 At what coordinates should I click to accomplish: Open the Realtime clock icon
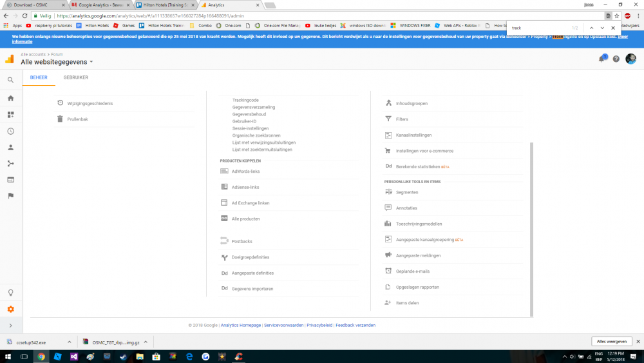pos(11,131)
